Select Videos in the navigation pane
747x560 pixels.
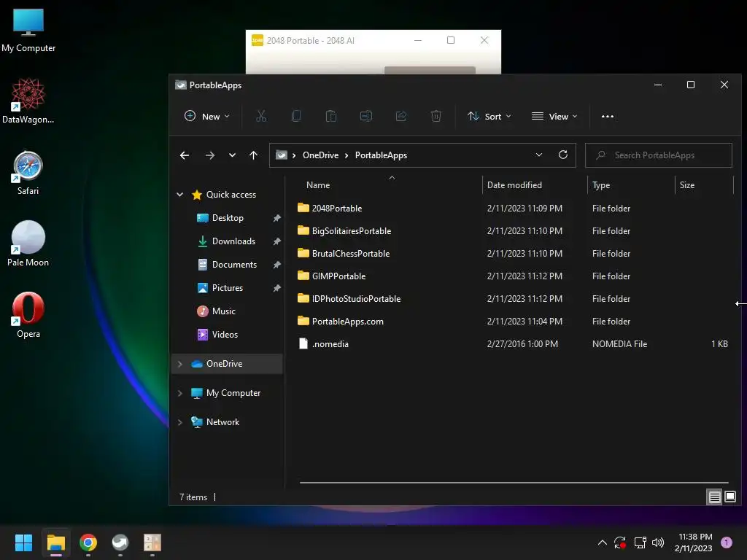[225, 334]
